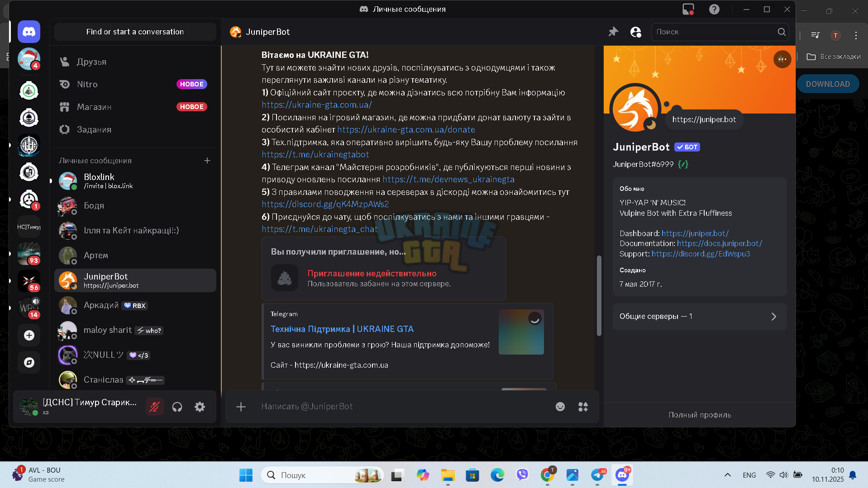Open the server icon with 56 badge
868x488 pixels.
pyautogui.click(x=29, y=281)
